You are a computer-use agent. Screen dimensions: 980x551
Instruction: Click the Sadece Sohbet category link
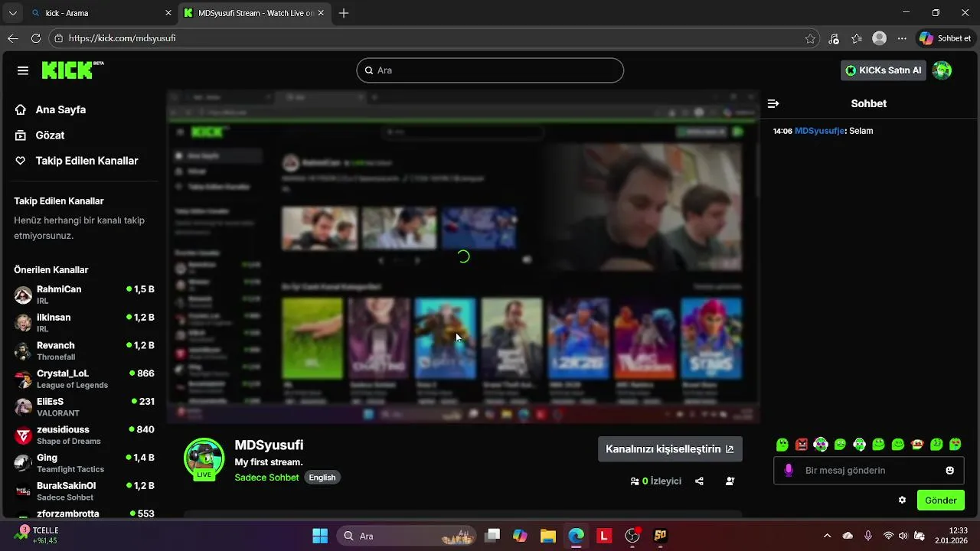(266, 478)
